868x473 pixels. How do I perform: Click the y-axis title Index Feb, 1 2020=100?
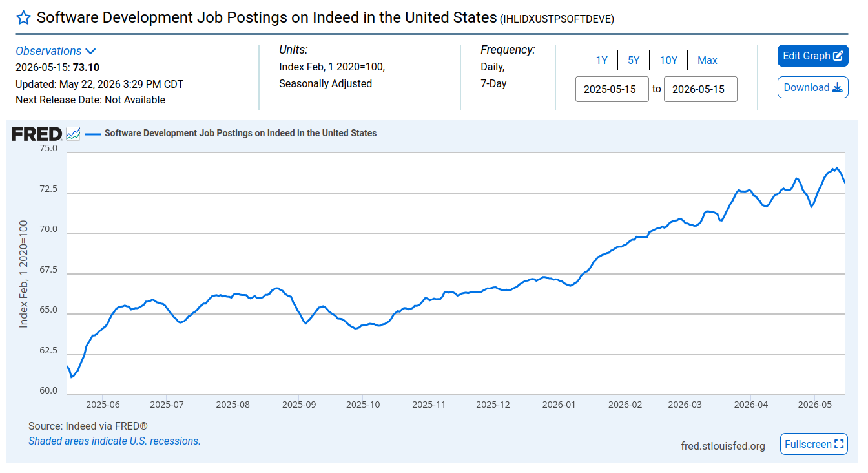[24, 274]
